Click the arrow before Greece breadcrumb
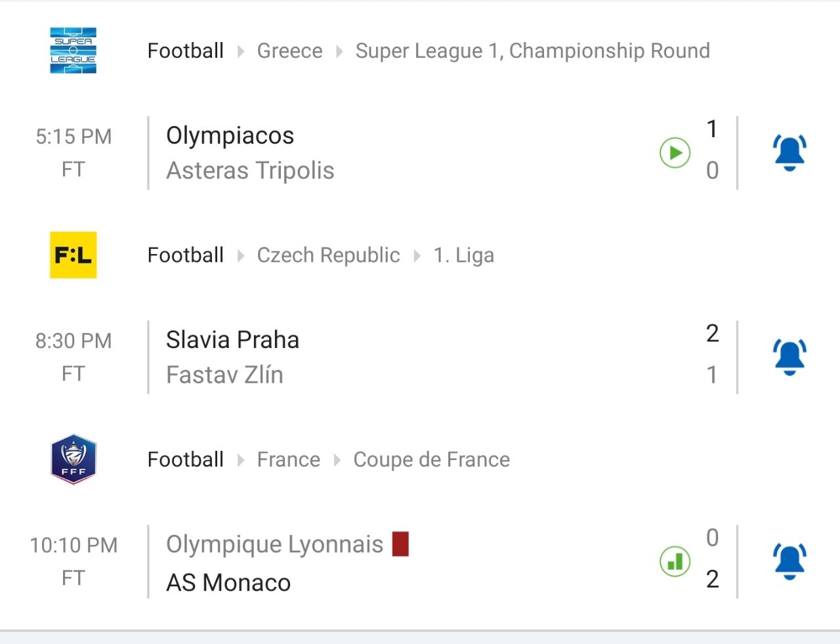840x644 pixels. click(x=241, y=51)
